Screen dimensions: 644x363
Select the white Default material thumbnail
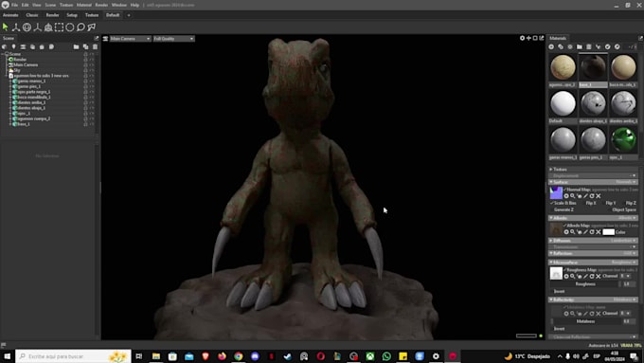(x=563, y=103)
